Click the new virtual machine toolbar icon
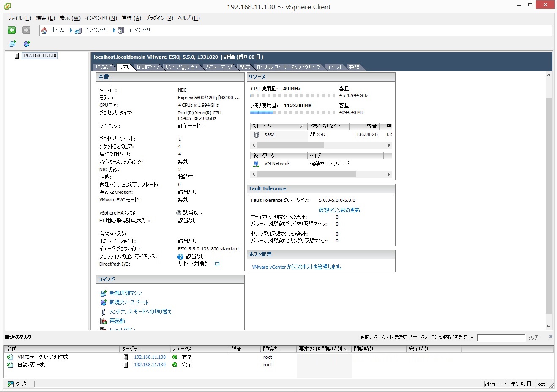This screenshot has width=557, height=392. click(13, 44)
